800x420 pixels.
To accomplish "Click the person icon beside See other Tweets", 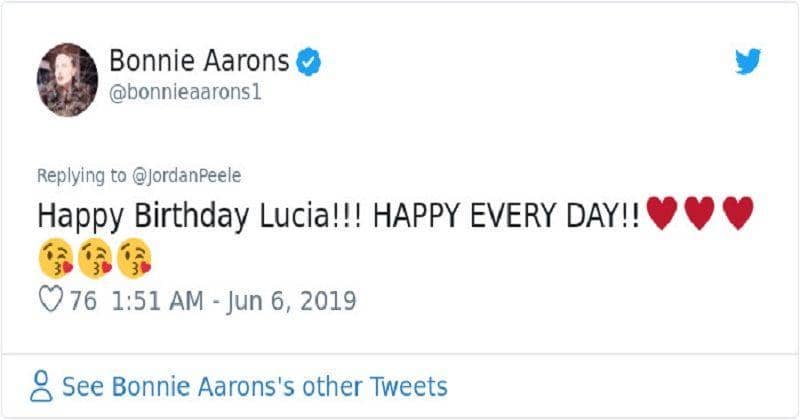I will pyautogui.click(x=42, y=386).
